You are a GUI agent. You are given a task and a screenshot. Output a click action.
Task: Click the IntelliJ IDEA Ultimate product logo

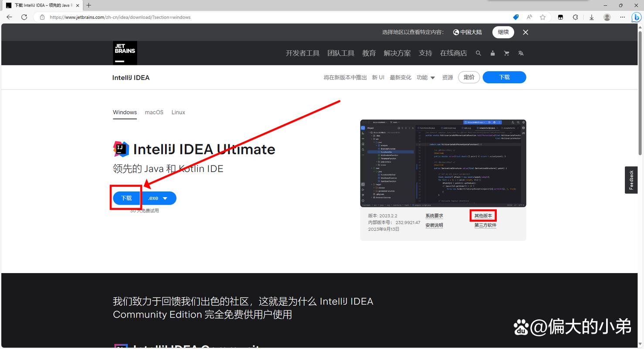[x=120, y=149]
